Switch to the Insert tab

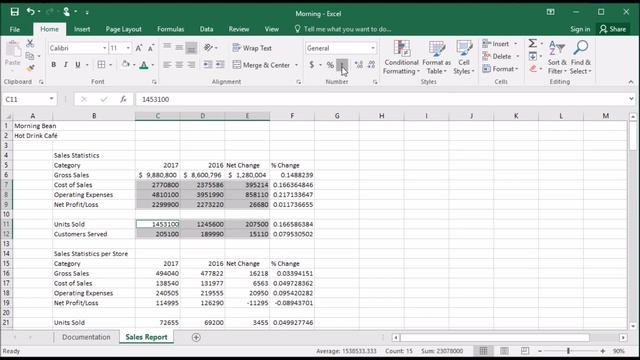pyautogui.click(x=82, y=29)
